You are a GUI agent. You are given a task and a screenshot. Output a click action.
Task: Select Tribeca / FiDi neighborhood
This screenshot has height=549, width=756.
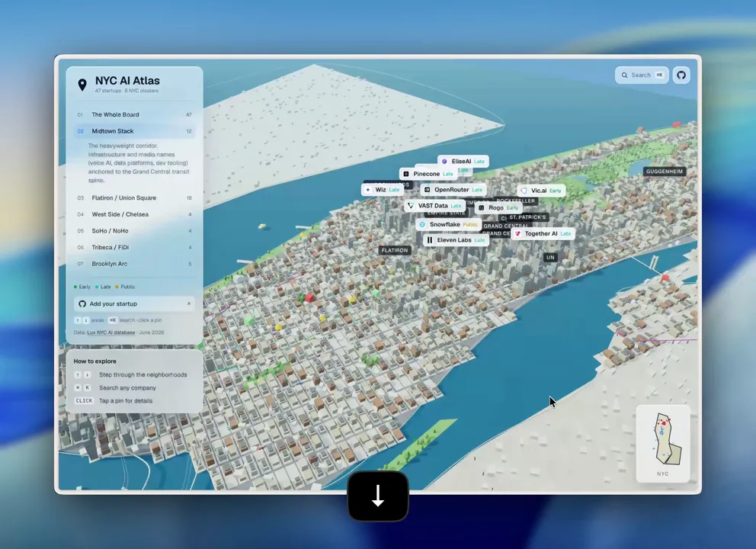(x=135, y=247)
